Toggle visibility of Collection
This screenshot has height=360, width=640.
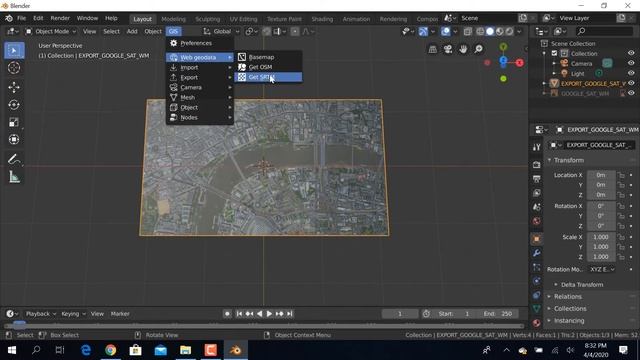(x=631, y=53)
